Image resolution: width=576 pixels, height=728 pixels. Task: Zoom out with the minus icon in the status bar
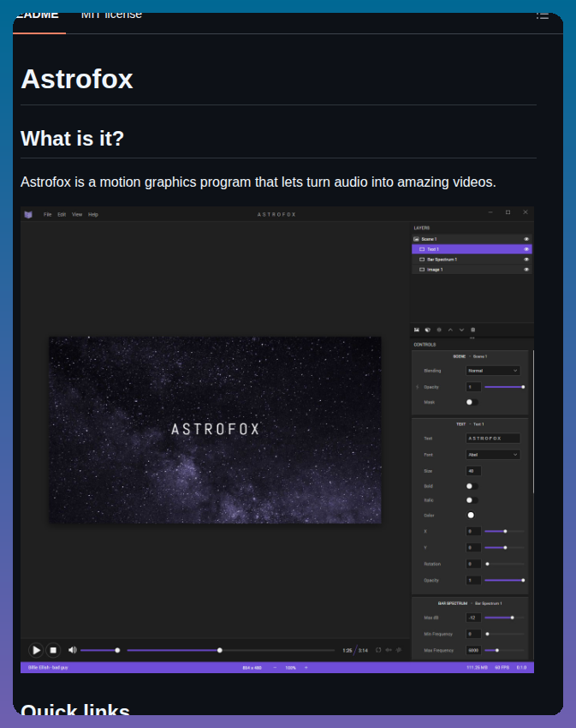pyautogui.click(x=275, y=668)
